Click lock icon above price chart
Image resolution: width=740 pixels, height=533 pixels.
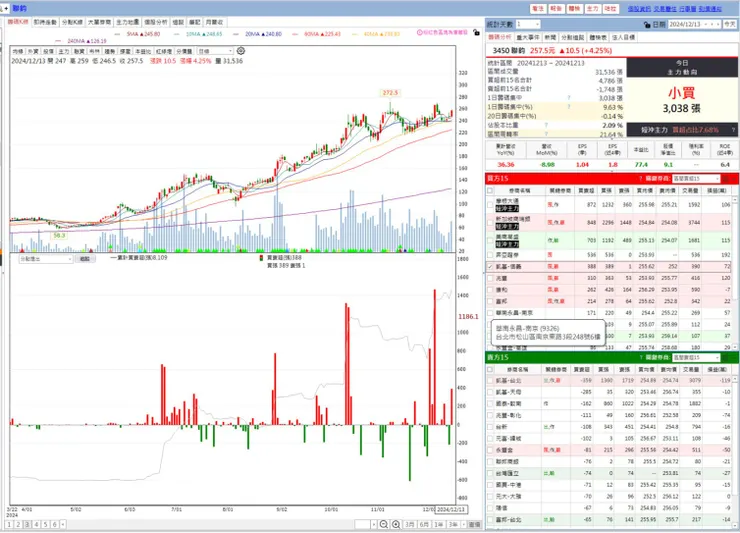coord(476,33)
